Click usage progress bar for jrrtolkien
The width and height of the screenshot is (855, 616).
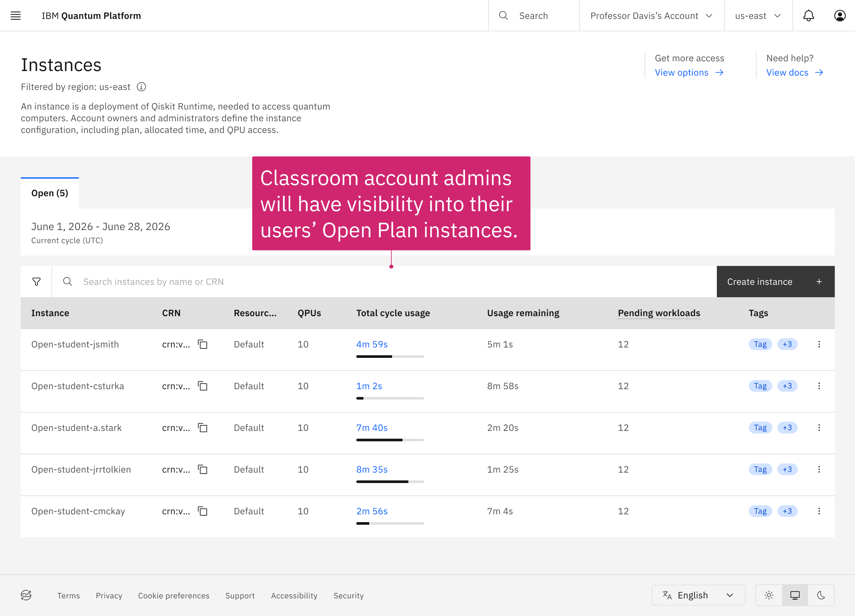(x=390, y=481)
